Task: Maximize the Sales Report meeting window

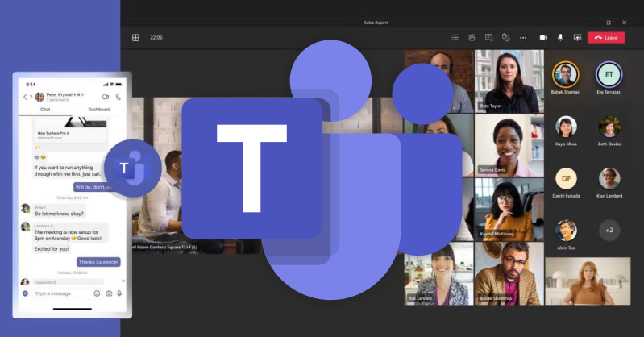Action: [609, 23]
